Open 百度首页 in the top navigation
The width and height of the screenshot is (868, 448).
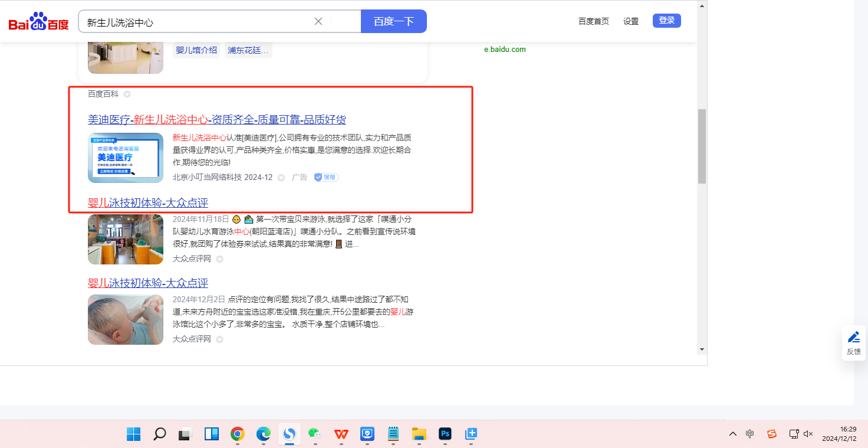593,21
